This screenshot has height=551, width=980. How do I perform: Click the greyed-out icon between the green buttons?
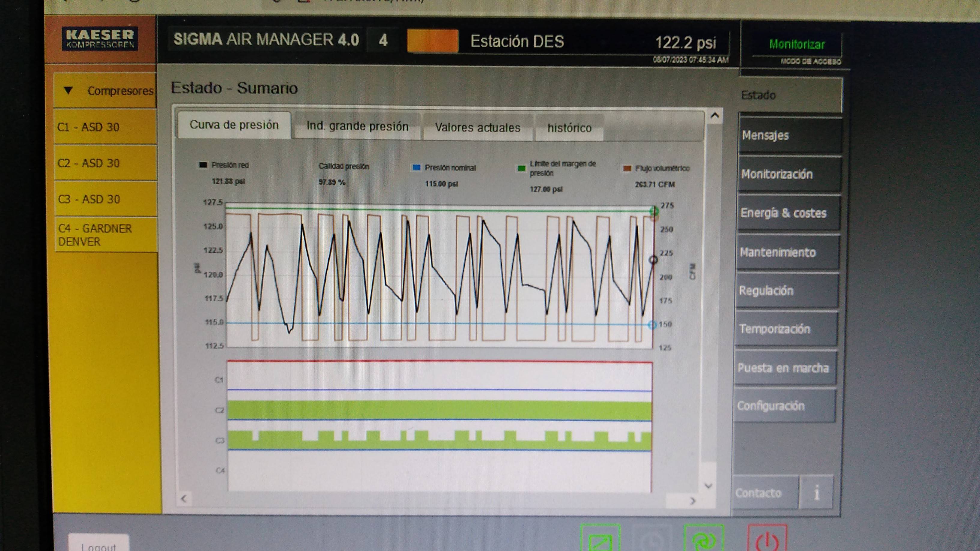(x=652, y=538)
